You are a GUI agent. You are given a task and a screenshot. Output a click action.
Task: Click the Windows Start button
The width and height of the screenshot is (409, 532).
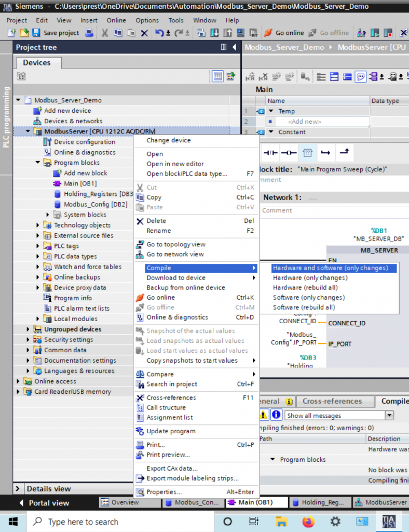pos(13,522)
